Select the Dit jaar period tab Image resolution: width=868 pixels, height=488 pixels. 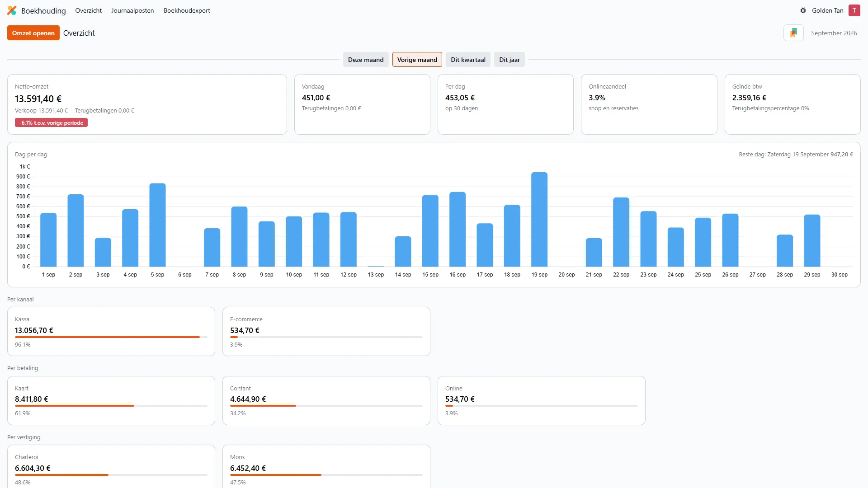click(509, 60)
